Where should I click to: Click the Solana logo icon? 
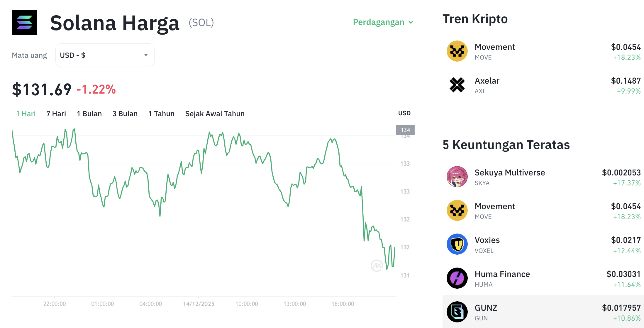pos(24,23)
